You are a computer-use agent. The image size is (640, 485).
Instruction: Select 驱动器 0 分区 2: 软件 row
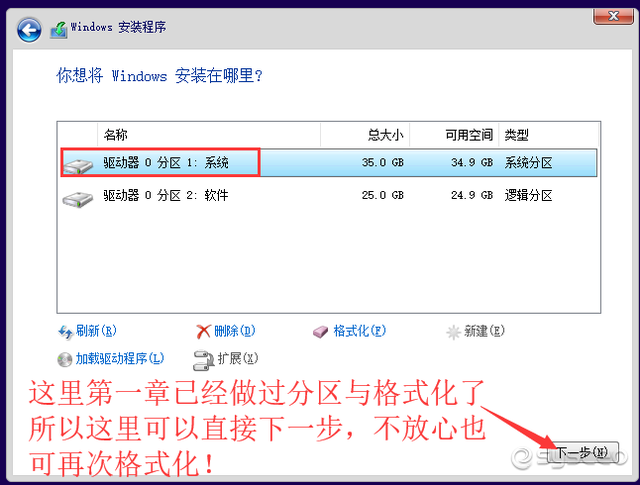click(329, 195)
